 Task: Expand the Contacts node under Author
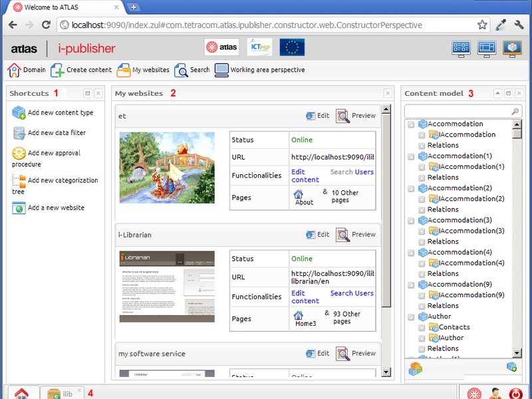[x=422, y=328]
